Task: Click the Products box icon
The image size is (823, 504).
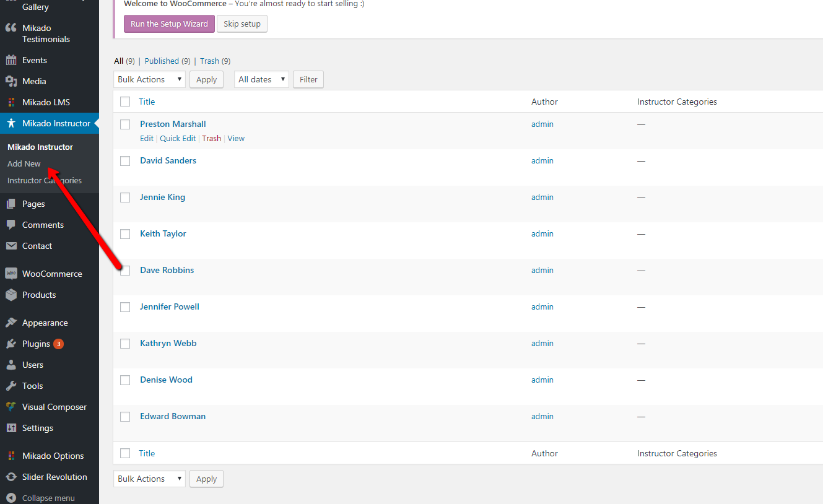Action: coord(11,295)
